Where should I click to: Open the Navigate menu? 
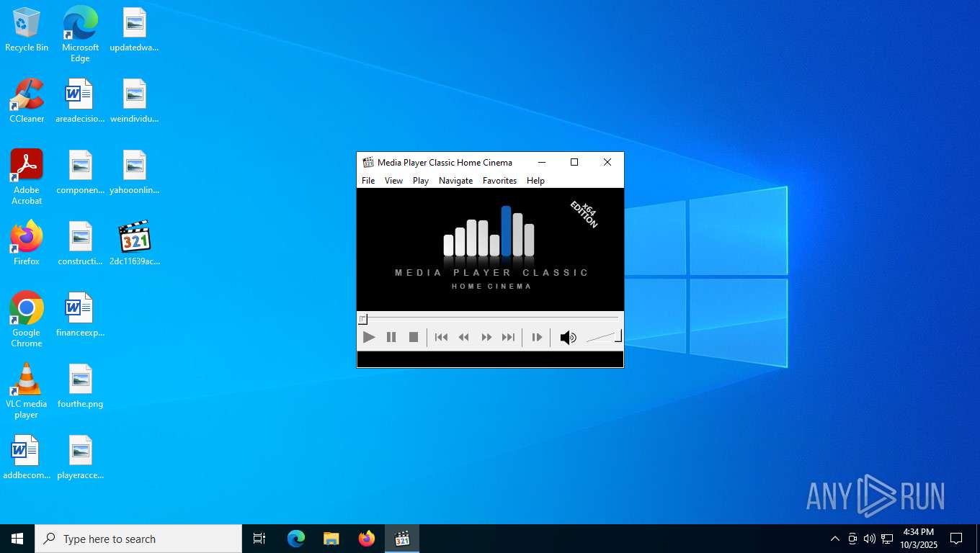456,181
